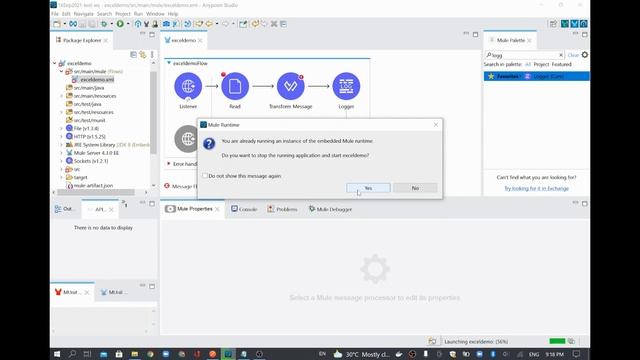Select 'Featured' palette search filter

tap(561, 64)
